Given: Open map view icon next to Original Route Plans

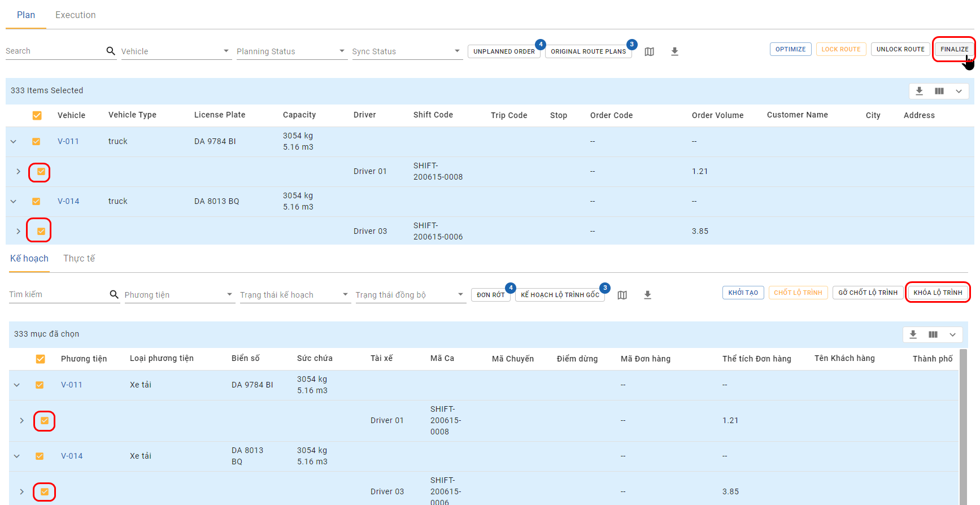Looking at the screenshot, I should pyautogui.click(x=650, y=51).
